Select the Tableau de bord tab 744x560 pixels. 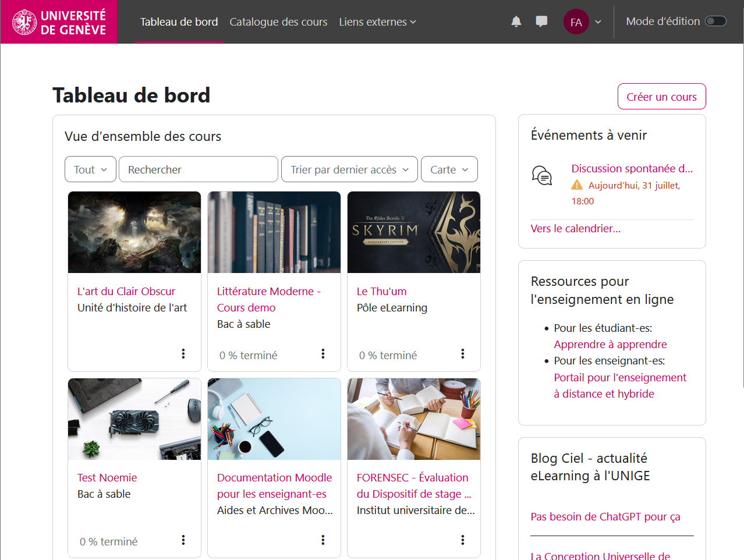179,22
